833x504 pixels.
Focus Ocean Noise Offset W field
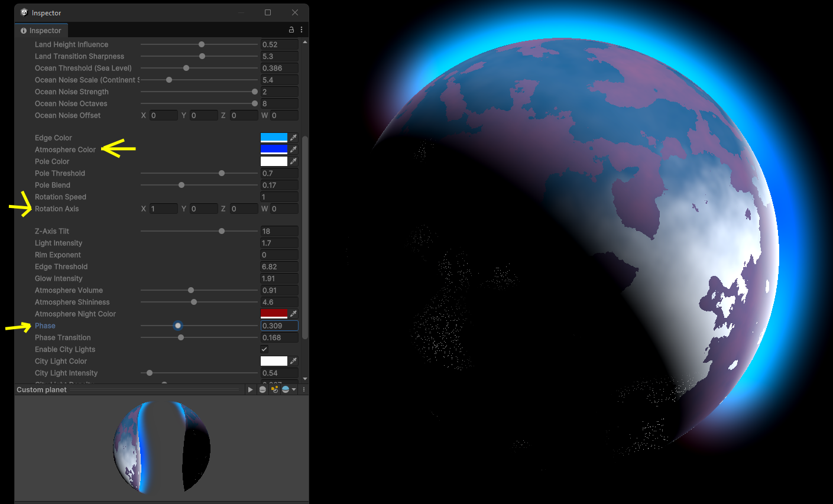[284, 115]
